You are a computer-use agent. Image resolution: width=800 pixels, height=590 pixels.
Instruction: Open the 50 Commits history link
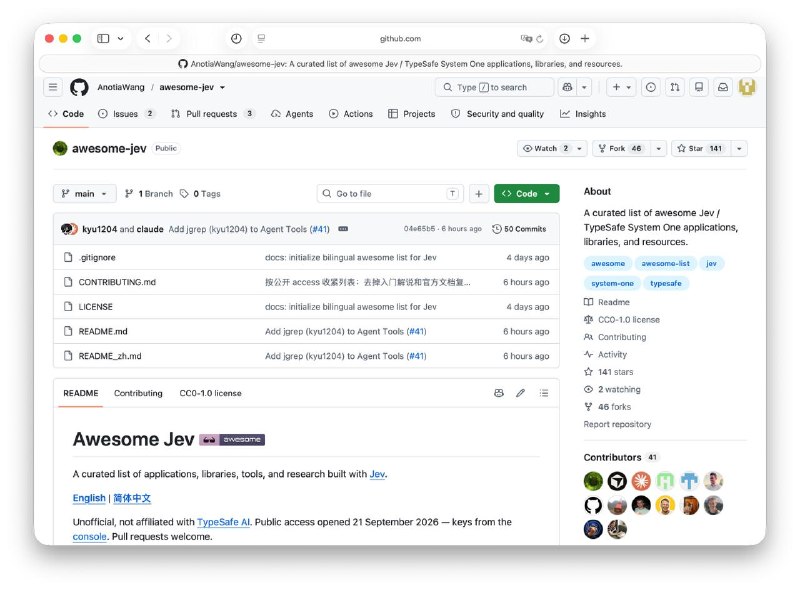[x=519, y=229]
